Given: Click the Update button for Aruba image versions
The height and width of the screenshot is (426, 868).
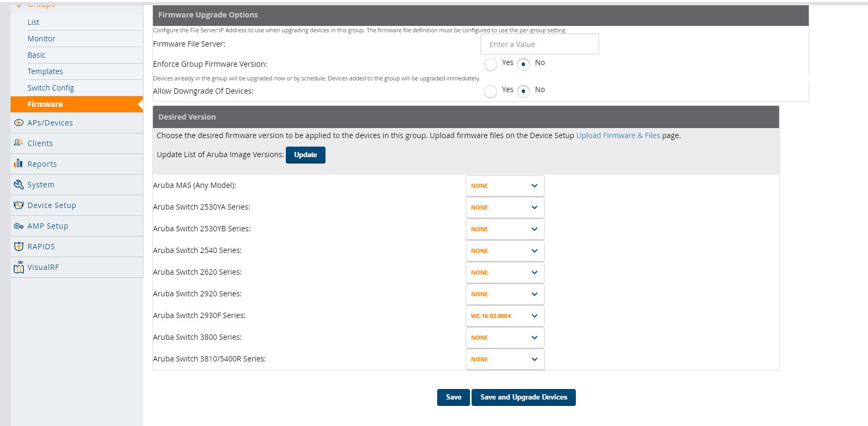Looking at the screenshot, I should [x=305, y=155].
